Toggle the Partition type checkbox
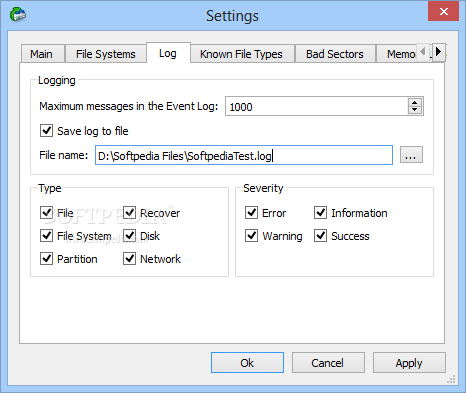The image size is (466, 393). (46, 259)
